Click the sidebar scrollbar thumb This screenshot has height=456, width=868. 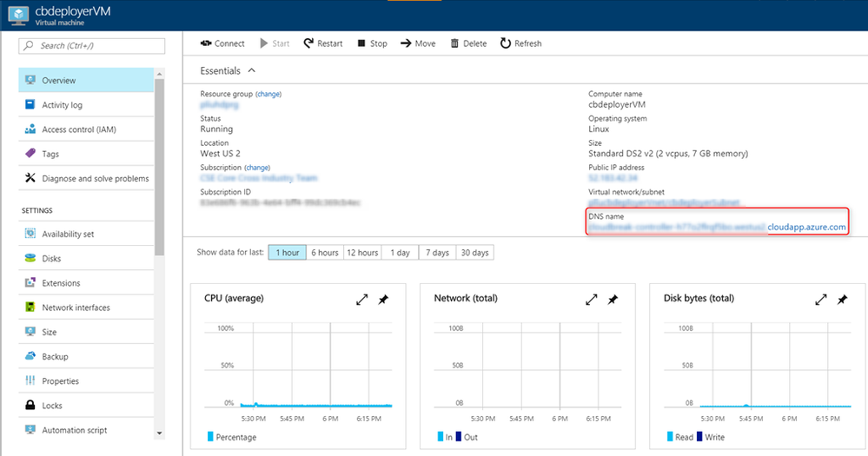pyautogui.click(x=159, y=168)
